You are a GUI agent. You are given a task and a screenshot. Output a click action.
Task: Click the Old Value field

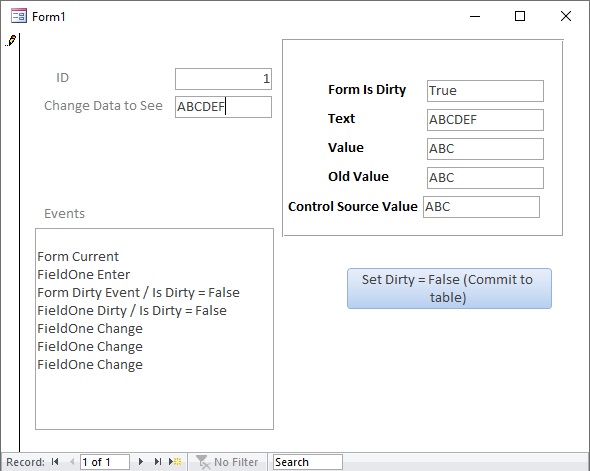[x=485, y=178]
